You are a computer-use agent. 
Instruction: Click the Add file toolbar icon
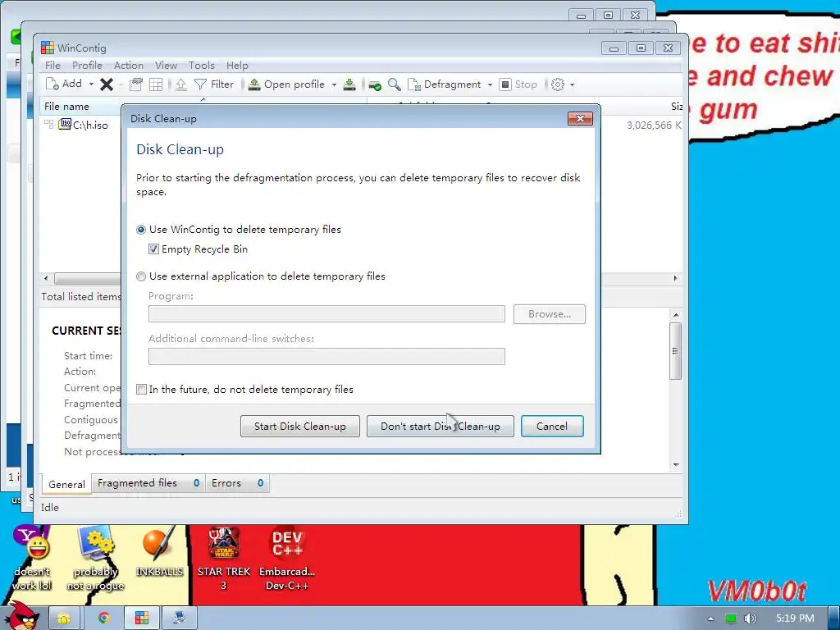(x=52, y=84)
